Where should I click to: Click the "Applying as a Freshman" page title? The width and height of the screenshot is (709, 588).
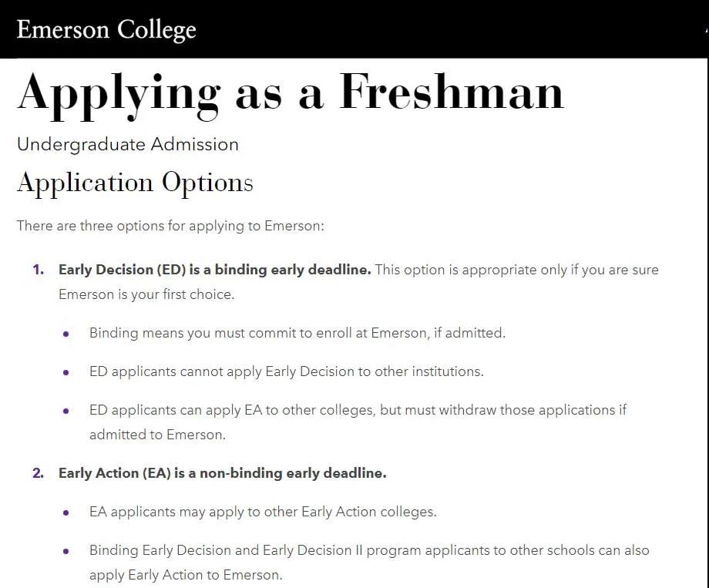291,95
